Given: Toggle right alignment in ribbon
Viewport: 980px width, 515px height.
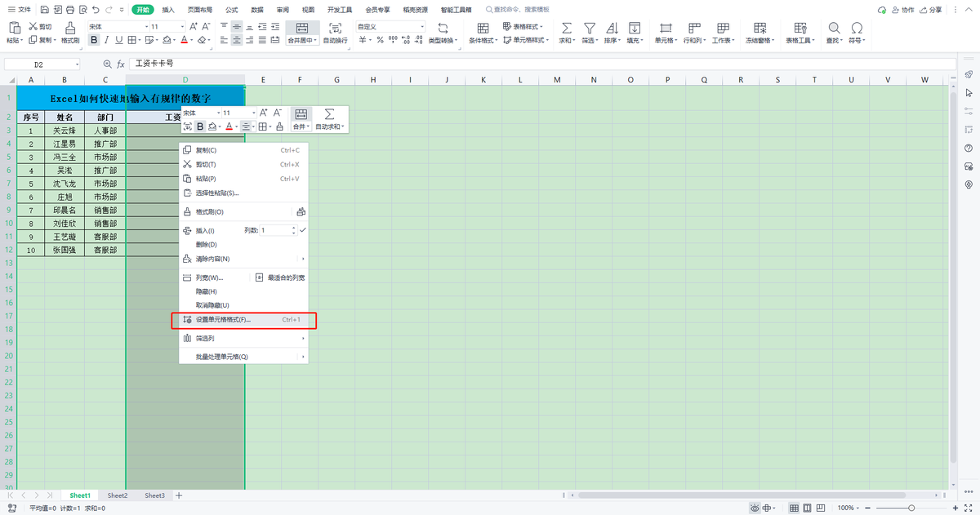Looking at the screenshot, I should 250,40.
